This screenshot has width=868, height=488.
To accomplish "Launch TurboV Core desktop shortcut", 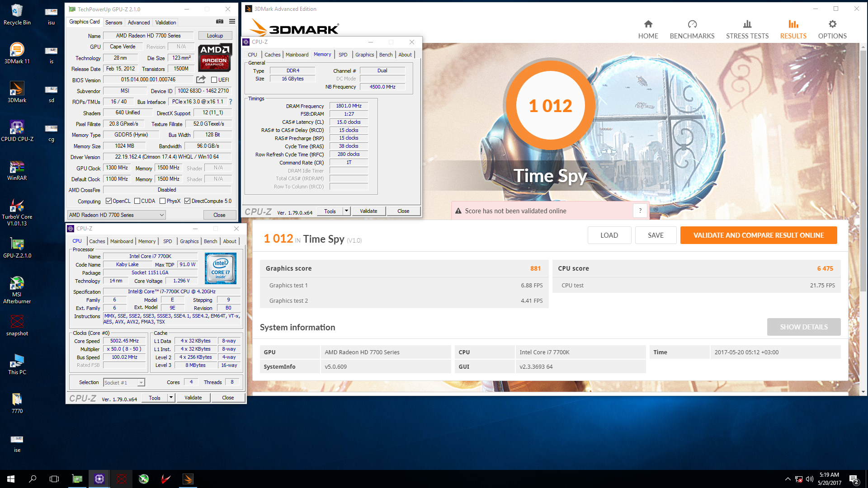I will point(17,212).
